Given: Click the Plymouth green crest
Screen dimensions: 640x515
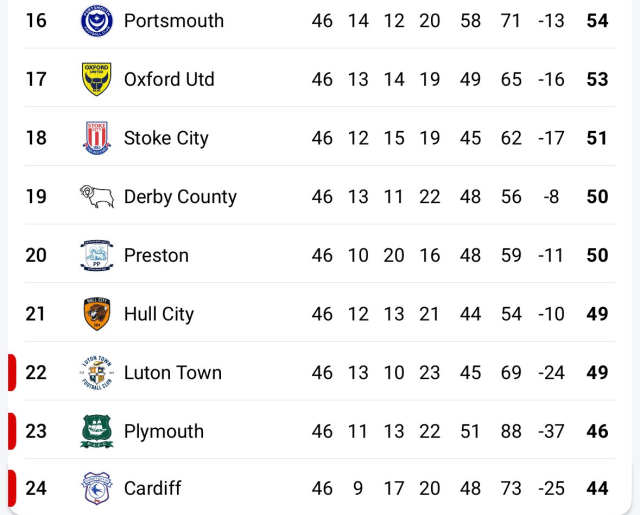Looking at the screenshot, I should (x=97, y=432).
